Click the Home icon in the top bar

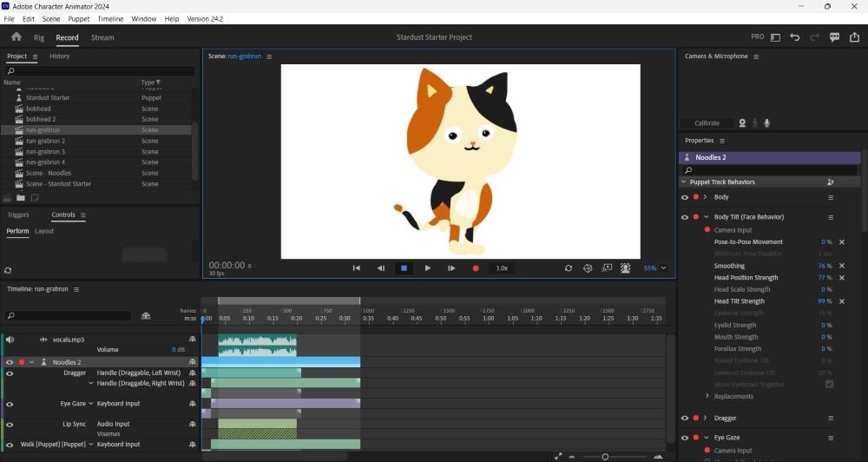(x=16, y=37)
